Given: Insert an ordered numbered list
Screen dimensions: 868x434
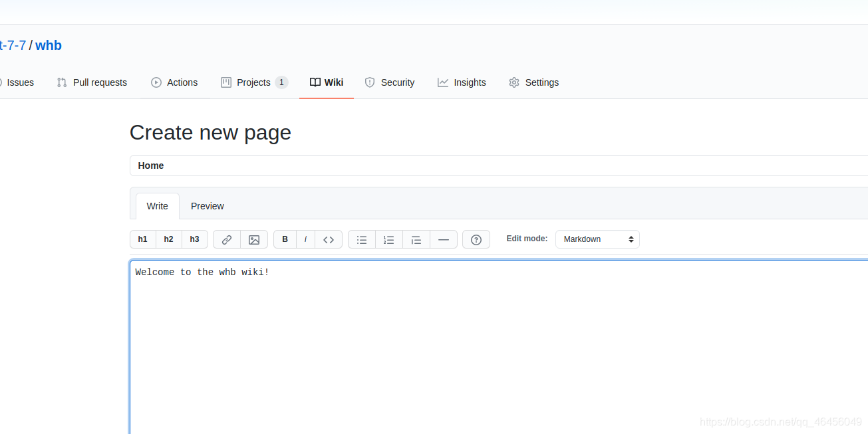Looking at the screenshot, I should point(389,239).
